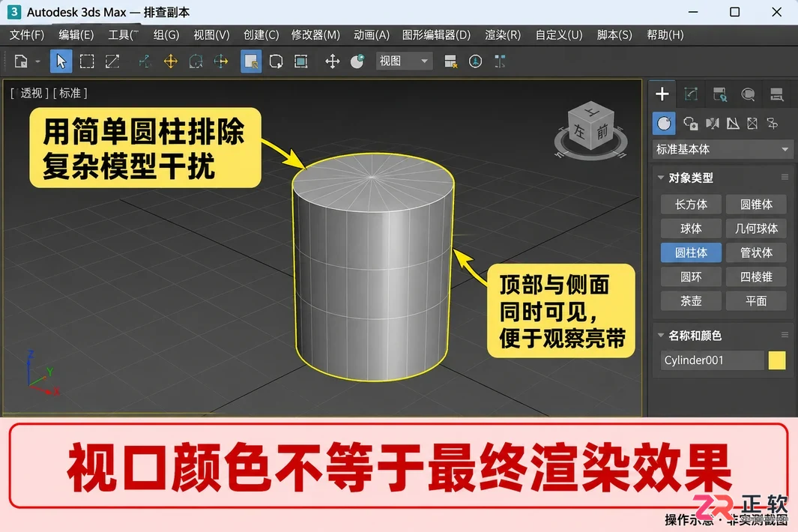Image resolution: width=798 pixels, height=532 pixels.
Task: Click the teal align icon at toolbar end
Action: click(x=500, y=61)
